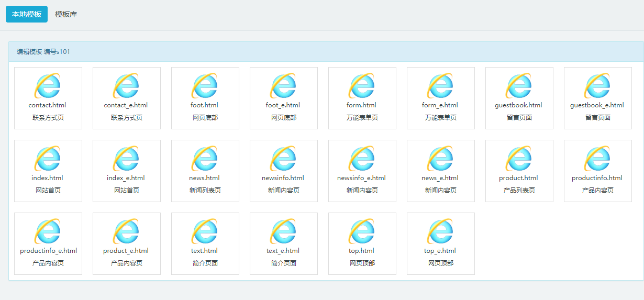The image size is (644, 300).
Task: Click the foot_e.html file icon
Action: [x=283, y=86]
